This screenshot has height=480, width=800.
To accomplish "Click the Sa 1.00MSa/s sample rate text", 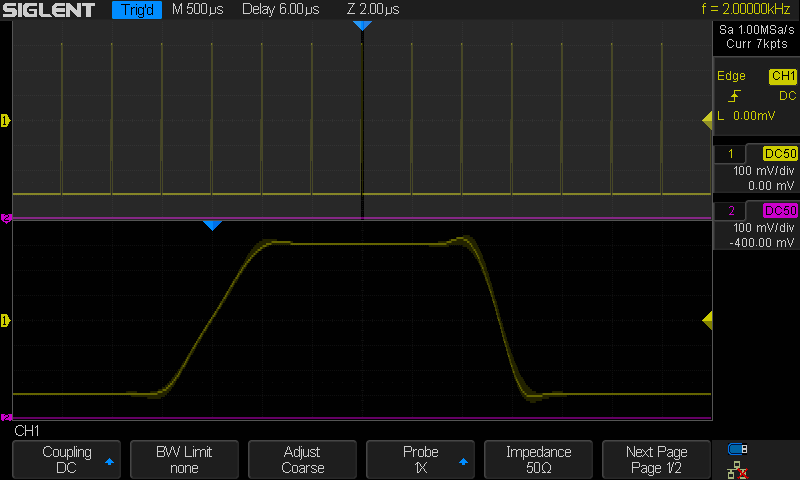I will point(757,30).
